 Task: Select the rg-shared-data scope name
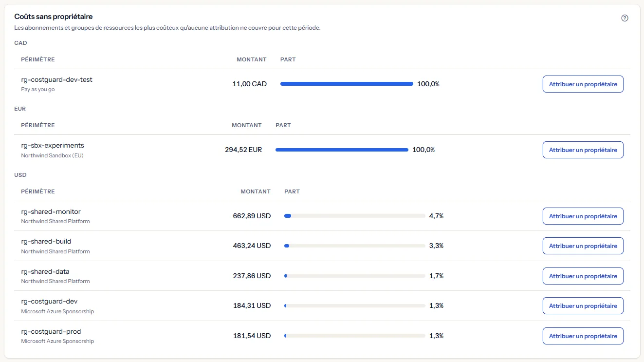coord(45,271)
